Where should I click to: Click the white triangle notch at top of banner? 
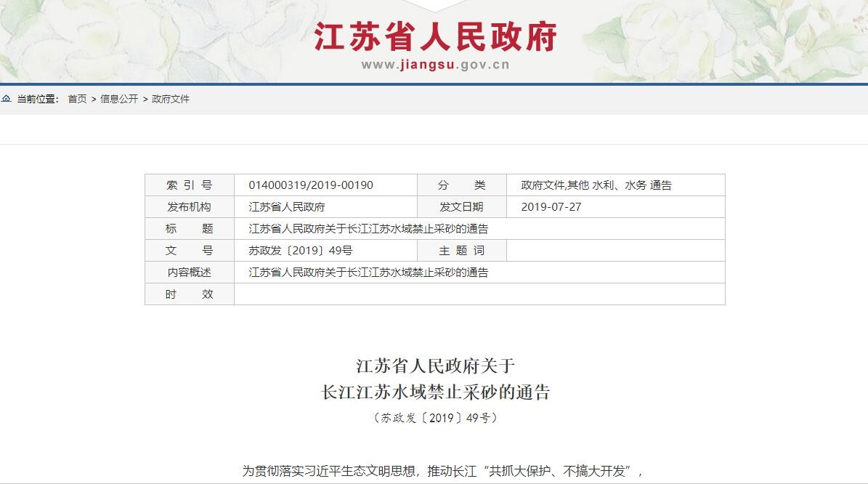(x=435, y=5)
